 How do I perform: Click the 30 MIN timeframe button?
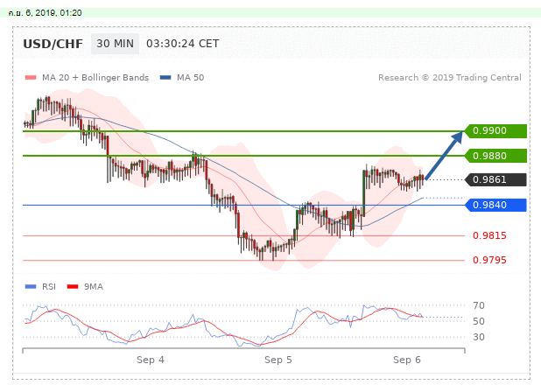tap(115, 44)
